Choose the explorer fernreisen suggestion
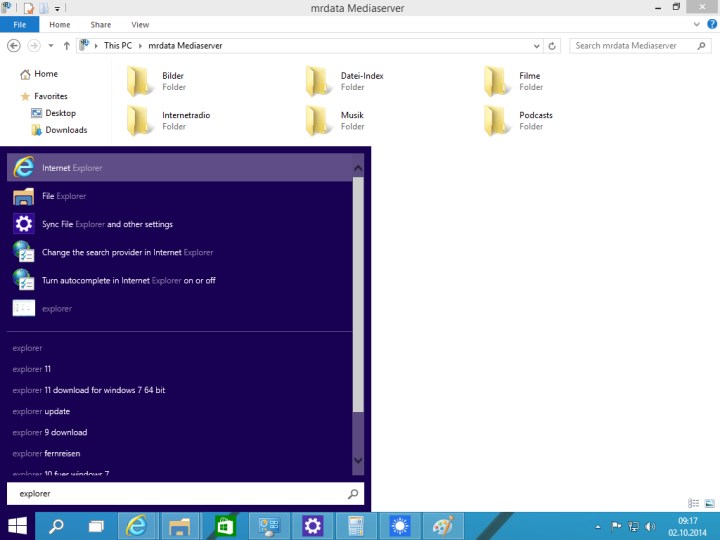 point(46,454)
